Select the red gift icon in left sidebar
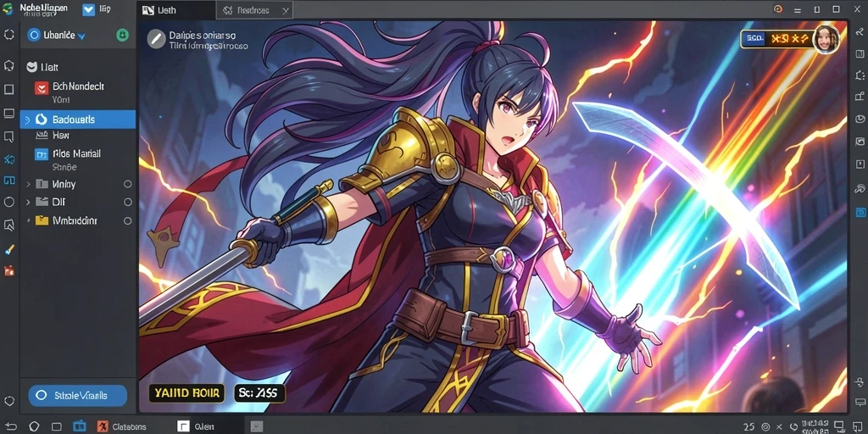Screen dimensions: 868x434 [8, 270]
